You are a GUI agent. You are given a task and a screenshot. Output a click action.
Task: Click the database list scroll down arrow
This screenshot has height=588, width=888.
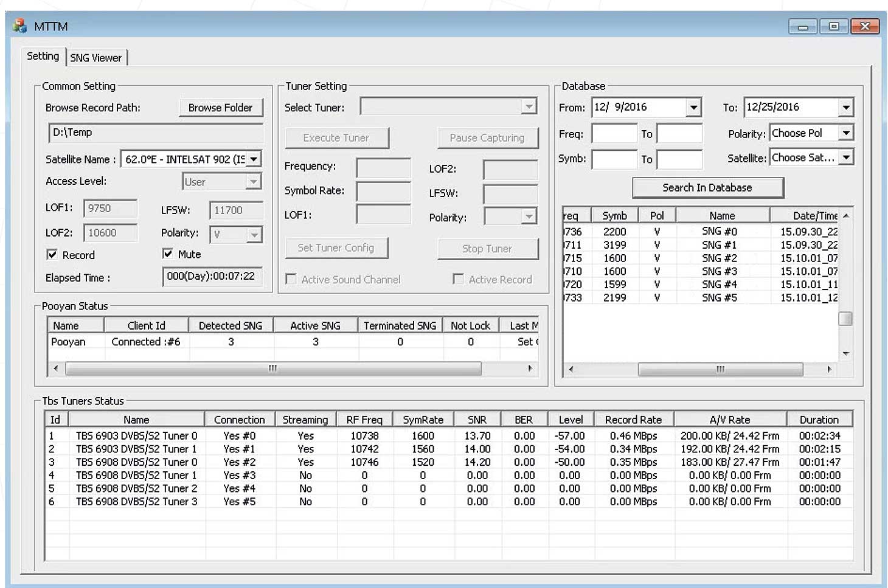[x=845, y=353]
